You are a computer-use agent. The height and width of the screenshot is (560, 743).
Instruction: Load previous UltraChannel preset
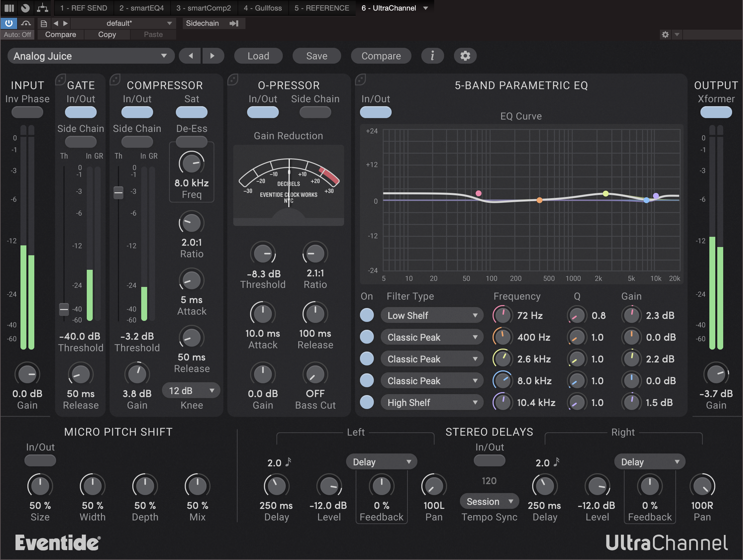tap(190, 56)
